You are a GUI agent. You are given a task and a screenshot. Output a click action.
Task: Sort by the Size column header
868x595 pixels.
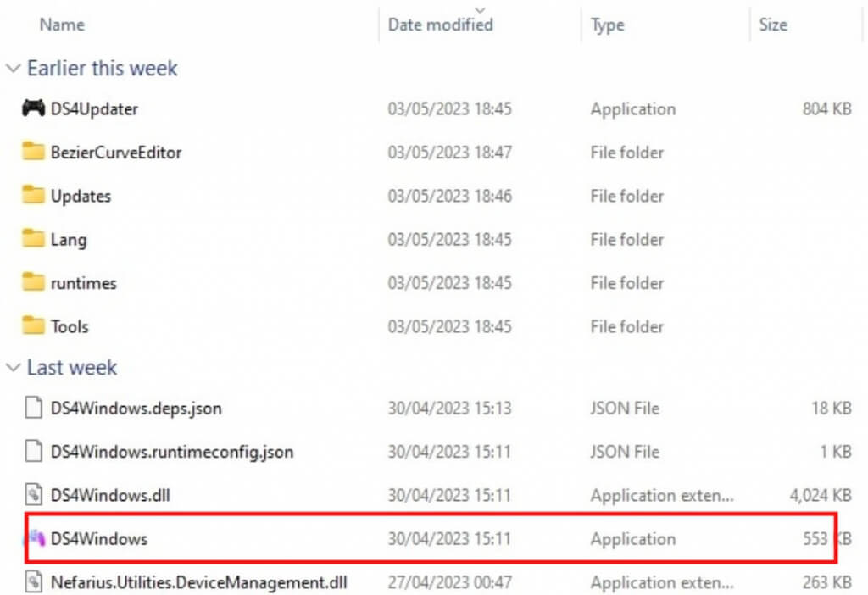click(x=772, y=25)
